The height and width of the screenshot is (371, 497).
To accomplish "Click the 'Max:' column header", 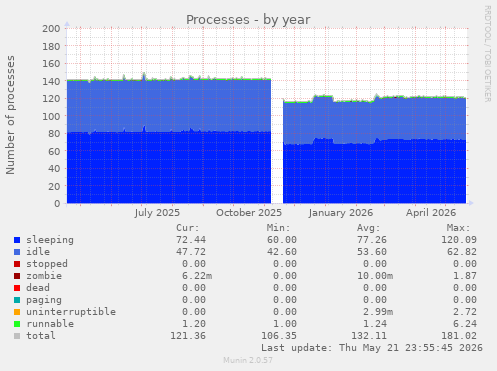I will [459, 228].
